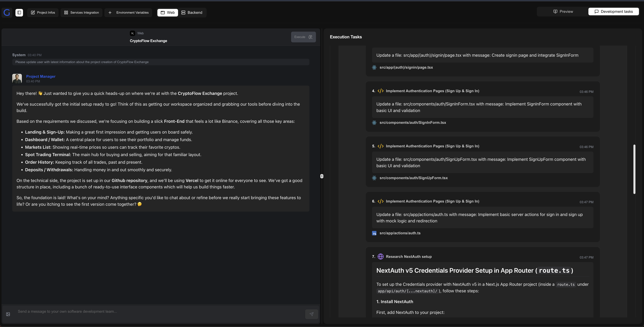644x327 pixels.
Task: Click TypeScript icon next to auth.ts
Action: click(x=374, y=233)
